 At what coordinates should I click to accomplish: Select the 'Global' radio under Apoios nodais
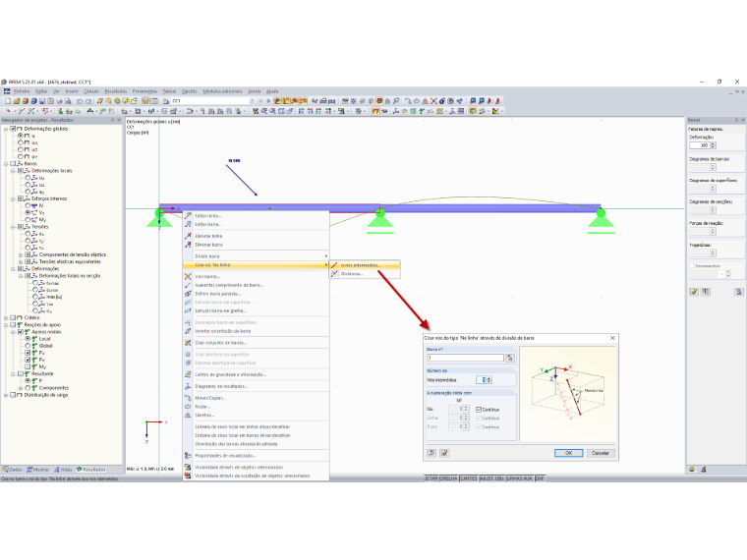[29, 346]
